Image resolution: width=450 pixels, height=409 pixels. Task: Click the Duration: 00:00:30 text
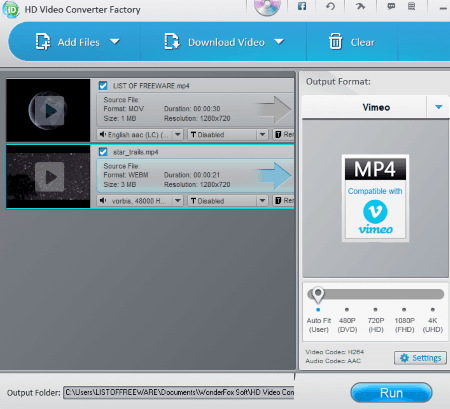(x=192, y=109)
